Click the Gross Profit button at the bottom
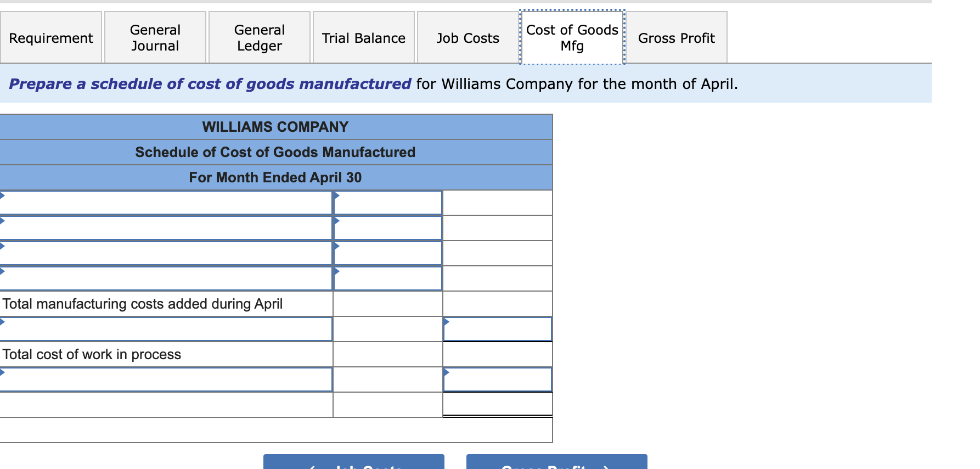The width and height of the screenshot is (980, 469). pyautogui.click(x=556, y=464)
